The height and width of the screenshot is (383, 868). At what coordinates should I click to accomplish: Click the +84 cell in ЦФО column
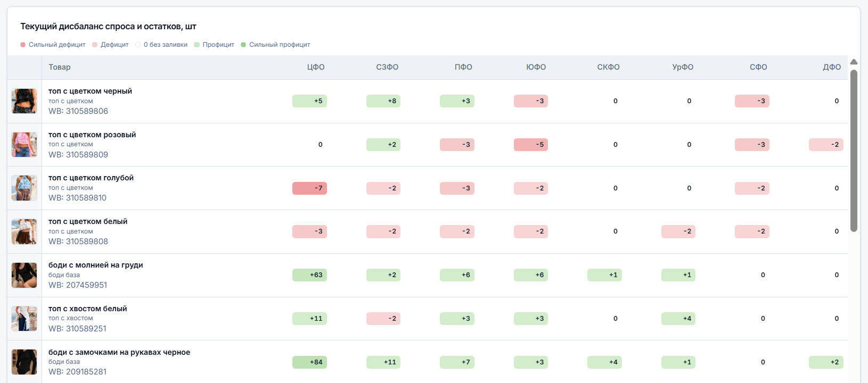[309, 362]
